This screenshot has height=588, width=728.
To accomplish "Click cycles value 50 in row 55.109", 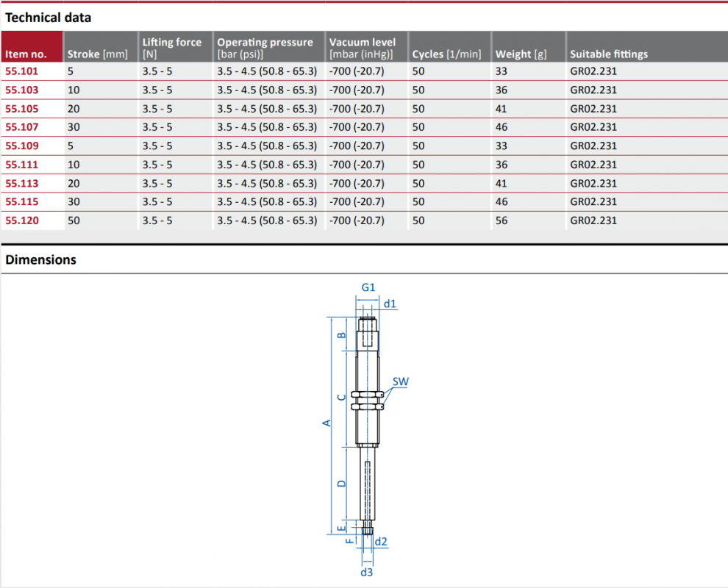I will (418, 146).
